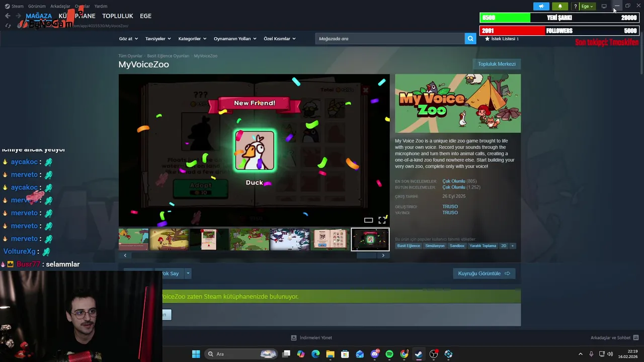Open the Arkadaşlar menu
Screen dimensions: 644x362
point(60,7)
